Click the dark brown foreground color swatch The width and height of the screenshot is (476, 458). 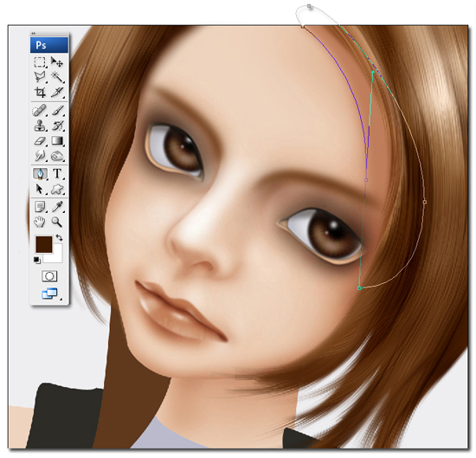(44, 245)
